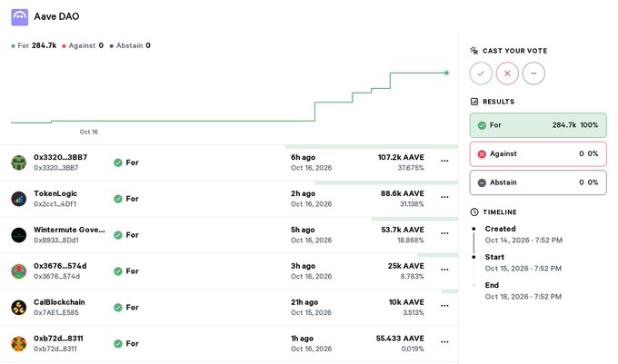618x364 pixels.
Task: Click the 21h ago timestamp
Action: (304, 302)
